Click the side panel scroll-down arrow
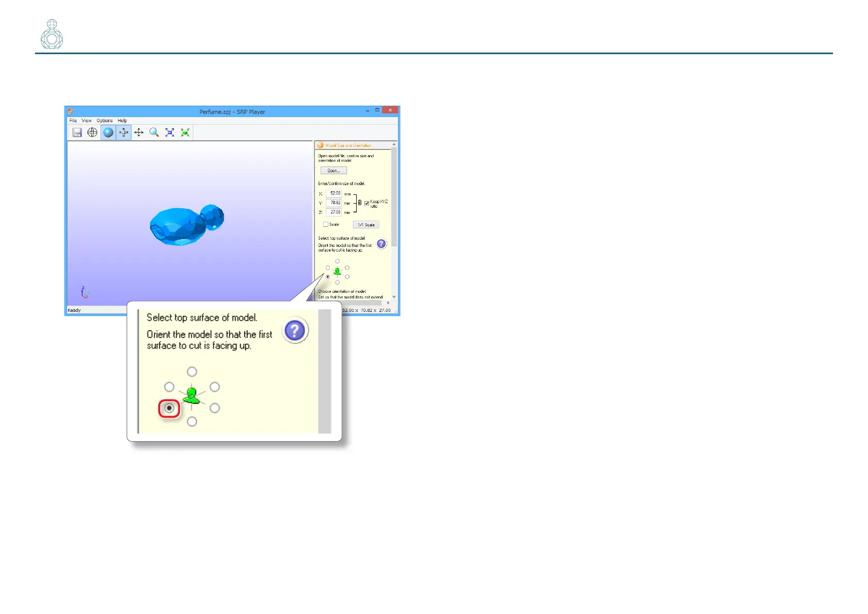868x614 pixels. 394,297
